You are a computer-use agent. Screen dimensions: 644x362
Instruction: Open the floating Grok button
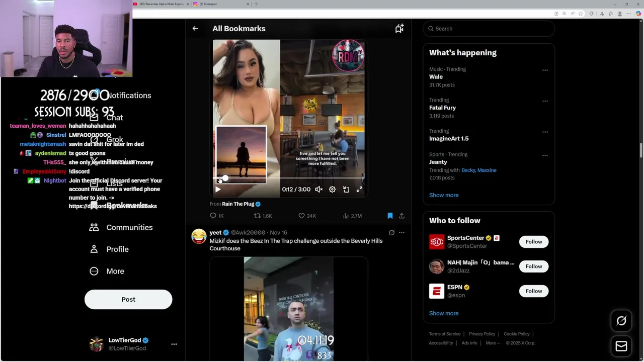coord(621,321)
